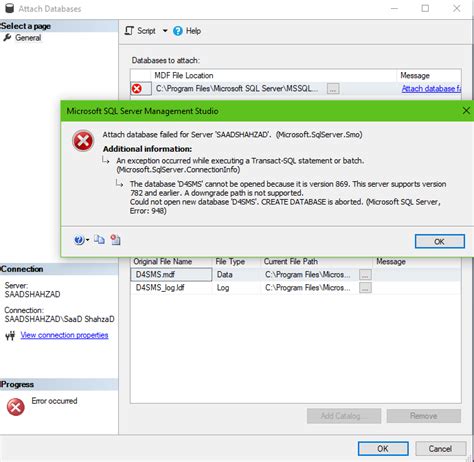Select the General page
This screenshot has height=462, width=474.
[28, 38]
